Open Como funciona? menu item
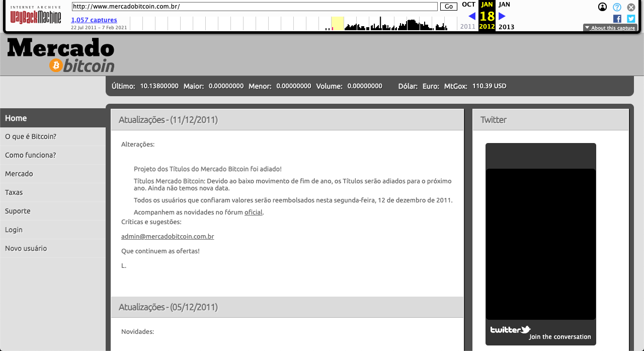 click(x=53, y=155)
